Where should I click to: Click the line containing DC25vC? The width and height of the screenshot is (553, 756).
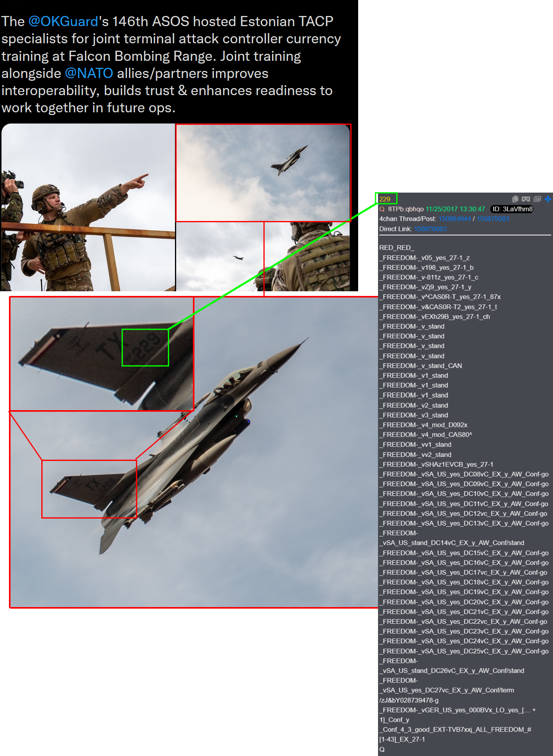click(x=464, y=651)
